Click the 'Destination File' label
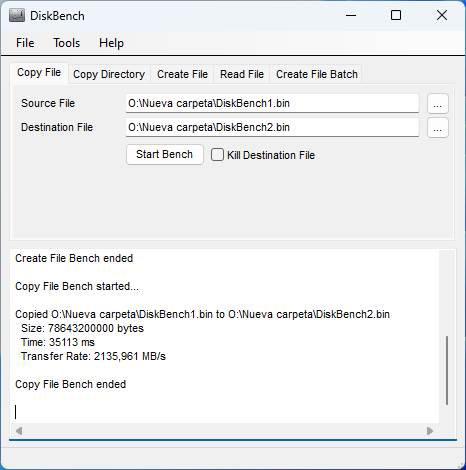 coord(57,127)
